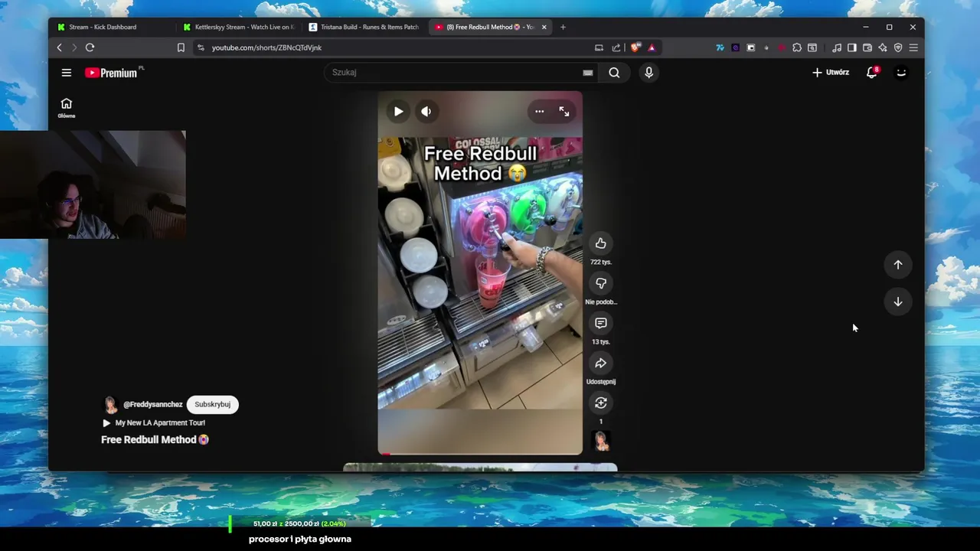
Task: Start voice search with microphone
Action: click(648, 73)
